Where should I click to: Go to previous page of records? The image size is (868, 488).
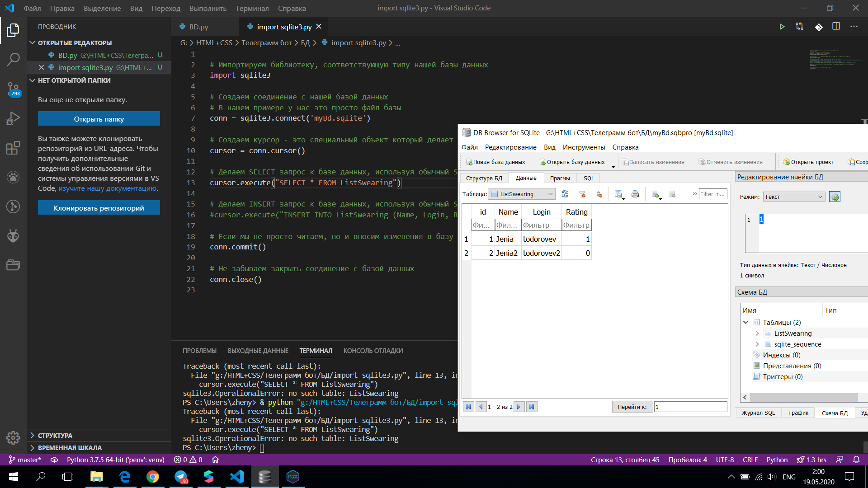[481, 407]
